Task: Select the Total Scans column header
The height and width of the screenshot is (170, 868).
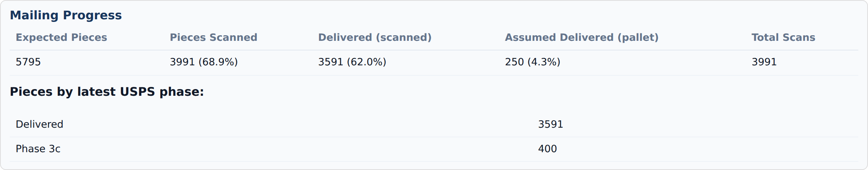Action: 783,37
